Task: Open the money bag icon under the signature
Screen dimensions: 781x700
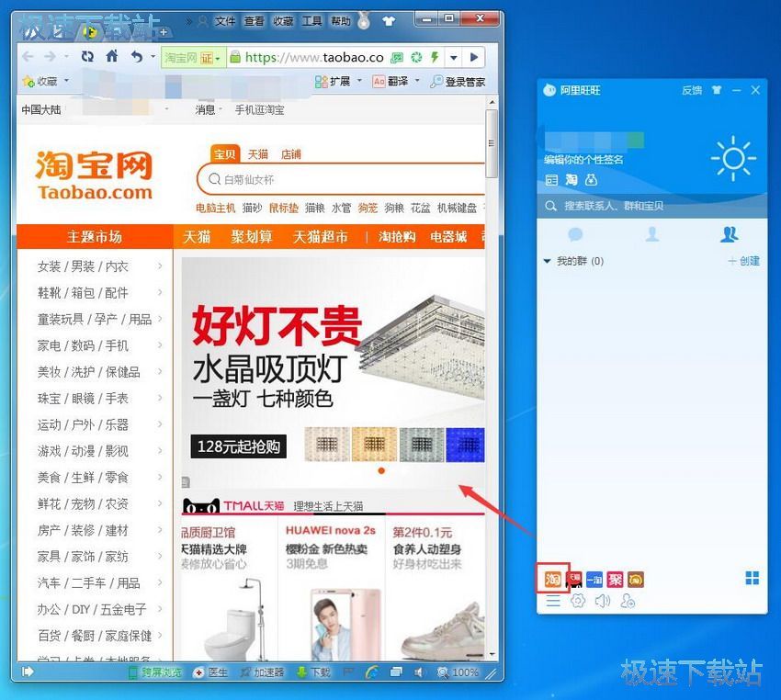Action: tap(591, 180)
